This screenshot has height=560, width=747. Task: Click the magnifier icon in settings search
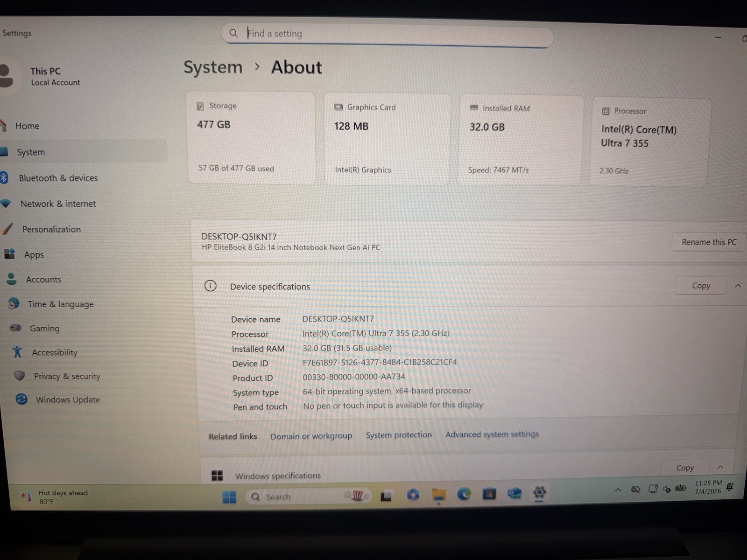pos(233,33)
